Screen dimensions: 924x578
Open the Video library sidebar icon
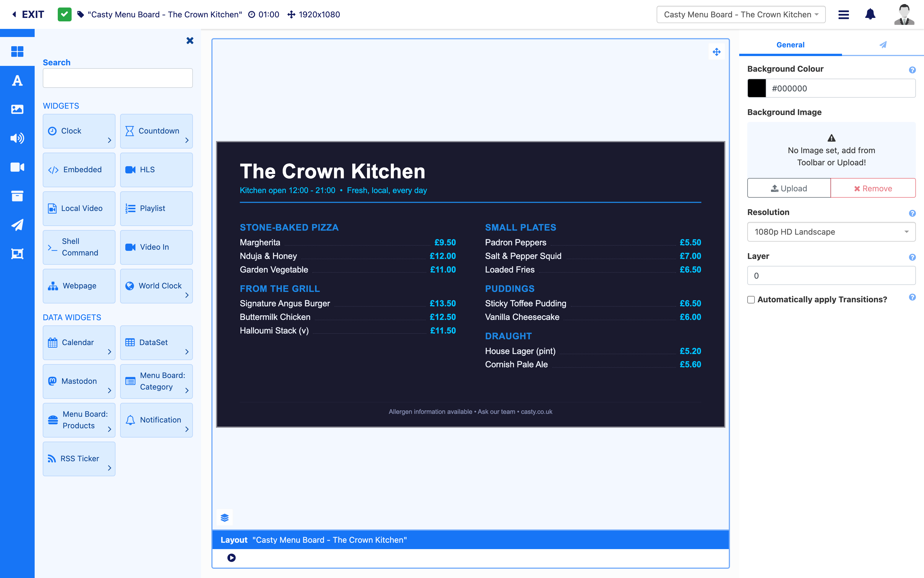[x=17, y=167]
